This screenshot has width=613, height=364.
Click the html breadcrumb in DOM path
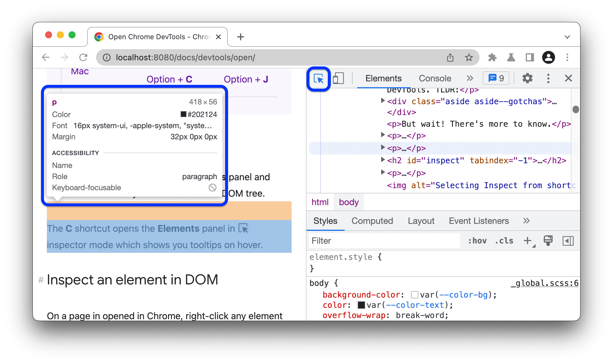point(320,202)
